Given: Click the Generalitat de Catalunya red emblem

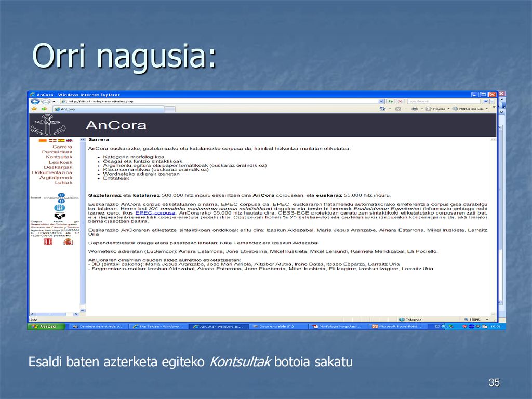Looking at the screenshot, I should tap(48, 242).
